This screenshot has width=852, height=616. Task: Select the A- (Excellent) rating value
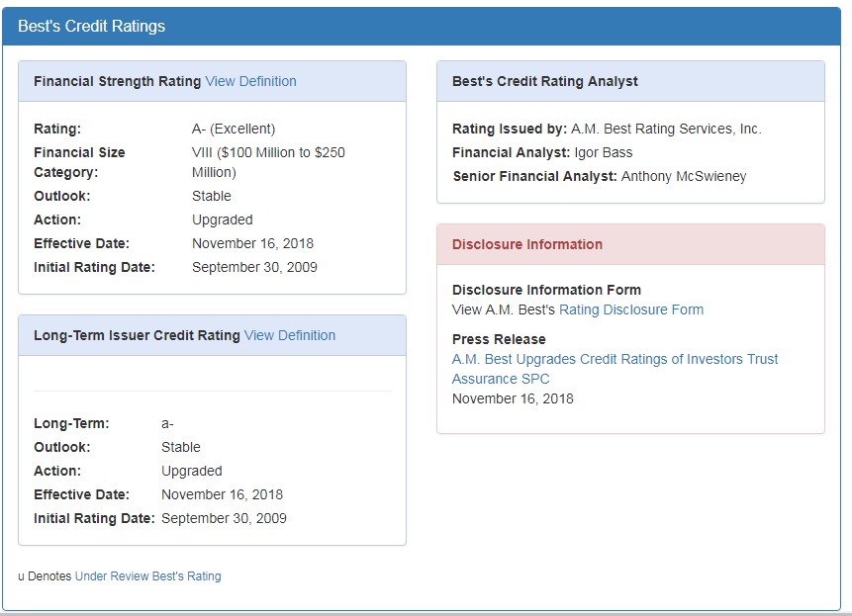tap(234, 130)
